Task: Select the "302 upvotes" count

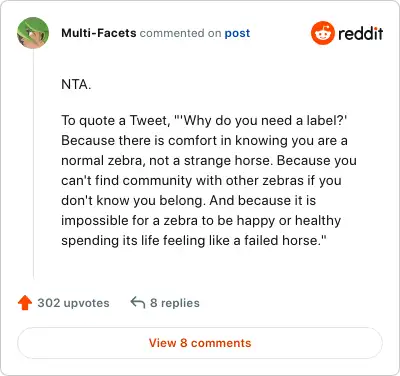Action: pyautogui.click(x=73, y=303)
